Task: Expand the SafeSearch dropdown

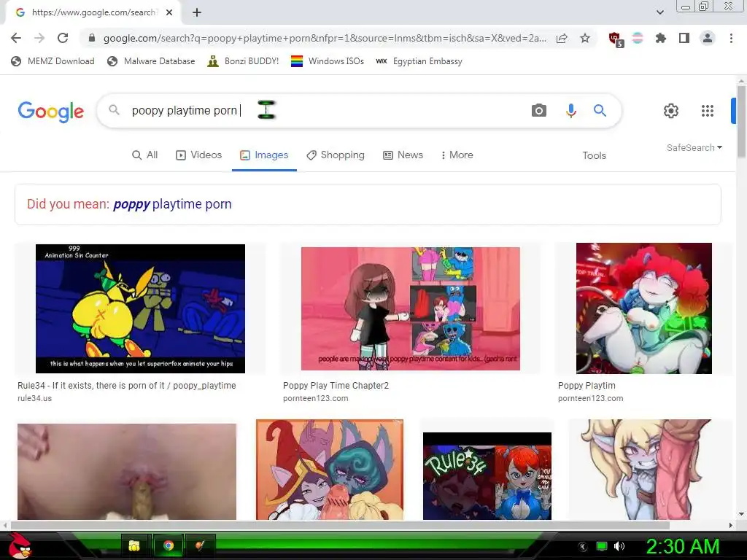Action: coord(694,147)
